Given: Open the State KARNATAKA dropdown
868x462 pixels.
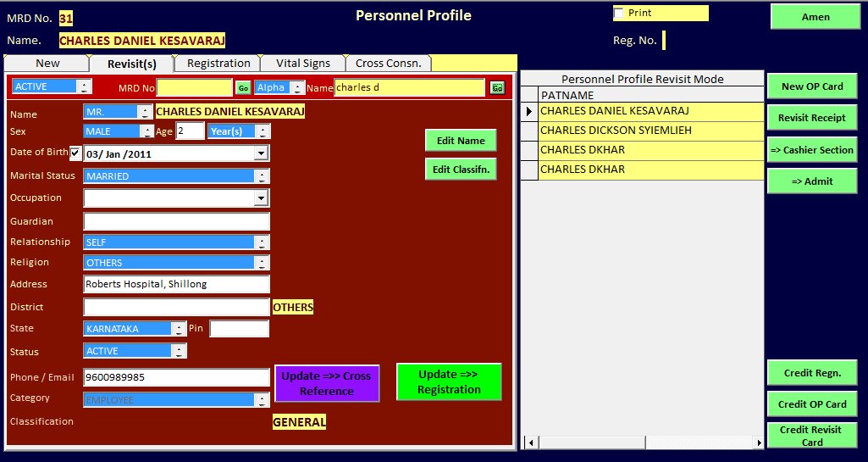Looking at the screenshot, I should [x=135, y=329].
